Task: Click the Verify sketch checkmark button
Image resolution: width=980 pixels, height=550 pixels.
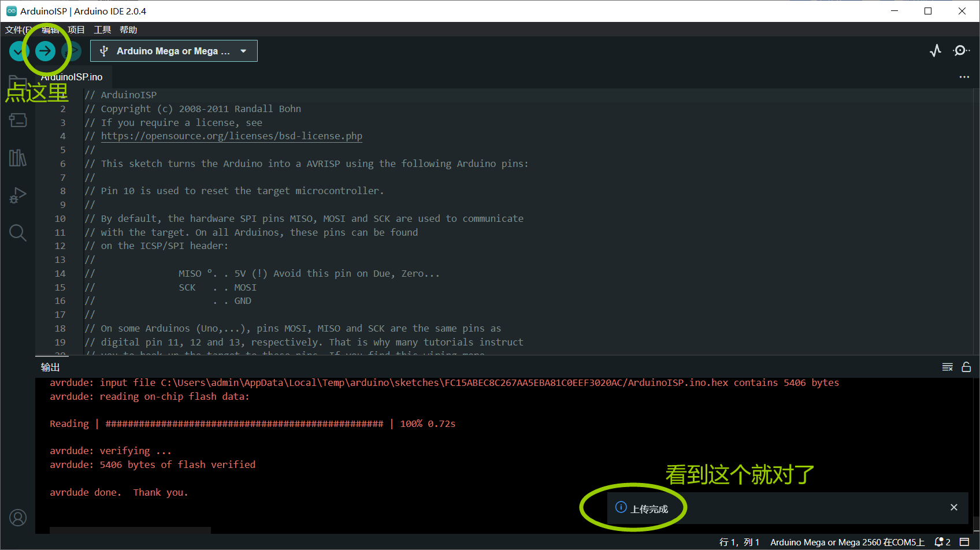Action: (x=18, y=51)
